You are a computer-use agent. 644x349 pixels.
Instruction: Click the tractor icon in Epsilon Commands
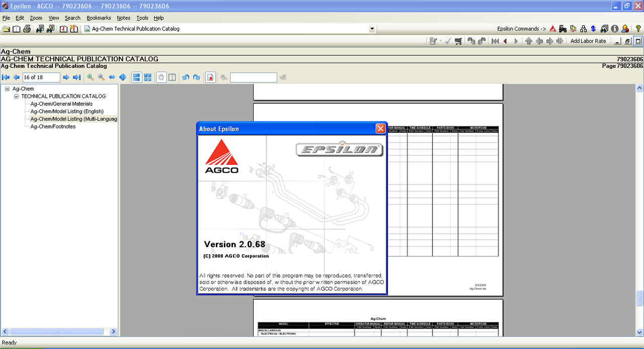coord(562,29)
